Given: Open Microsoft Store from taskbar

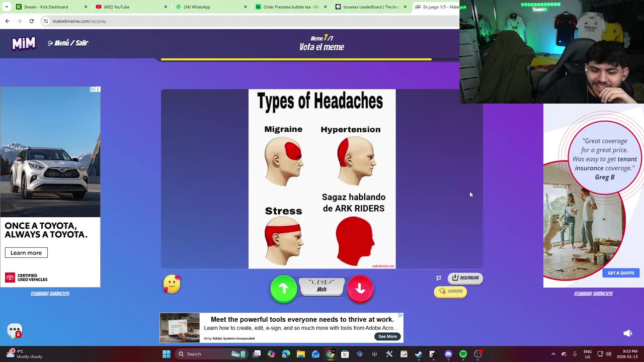Looking at the screenshot, I should 345,354.
